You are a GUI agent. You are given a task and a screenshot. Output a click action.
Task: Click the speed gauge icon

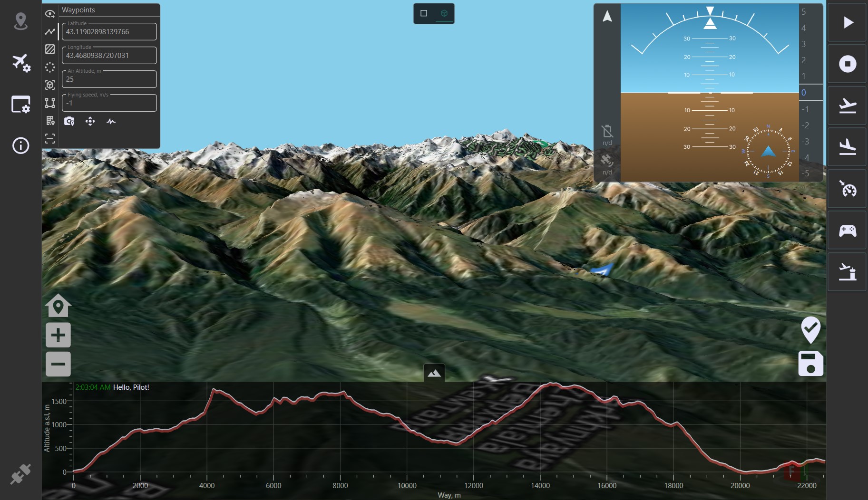[847, 189]
